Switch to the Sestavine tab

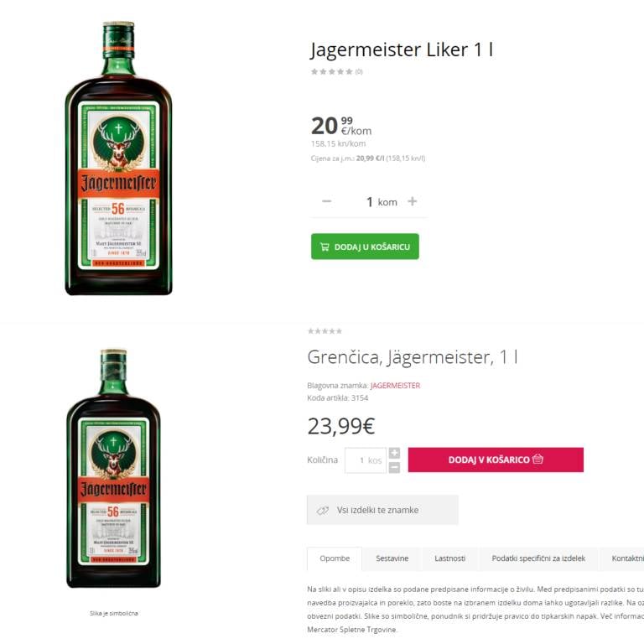392,558
